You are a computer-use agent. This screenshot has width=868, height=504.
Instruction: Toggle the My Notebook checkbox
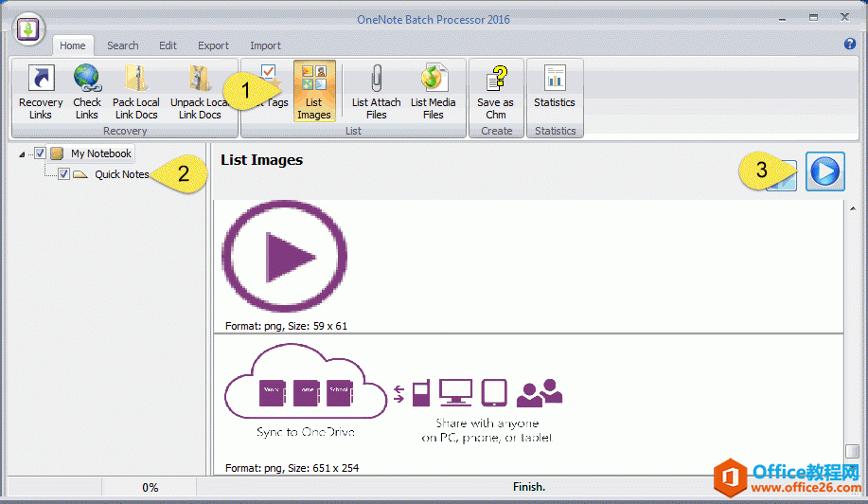[x=40, y=153]
